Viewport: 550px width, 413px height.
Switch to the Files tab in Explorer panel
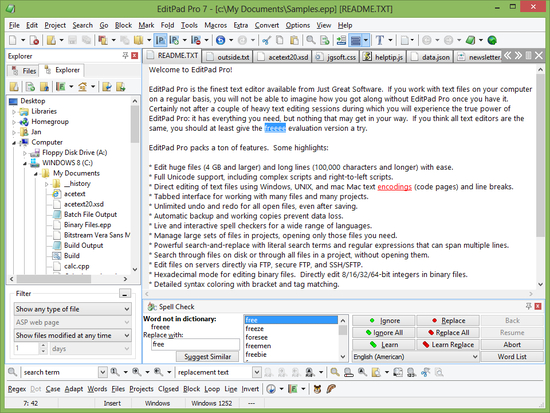coord(24,71)
